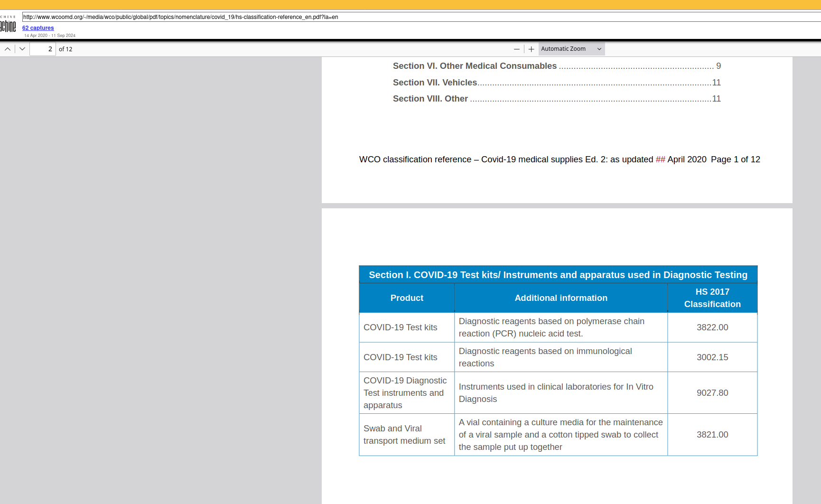
Task: Click the culture media vial description
Action: coord(561,435)
